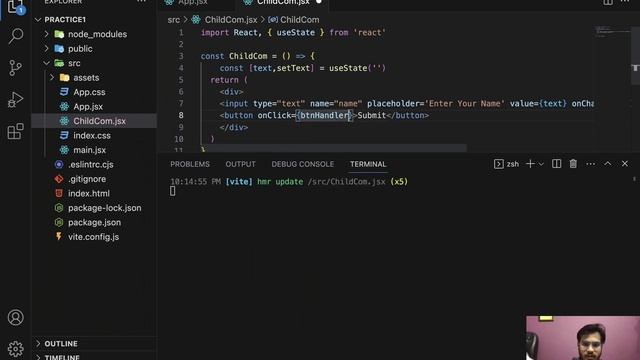Viewport: 640px width, 360px height.
Task: Click the useState import on line 1
Action: (296, 33)
